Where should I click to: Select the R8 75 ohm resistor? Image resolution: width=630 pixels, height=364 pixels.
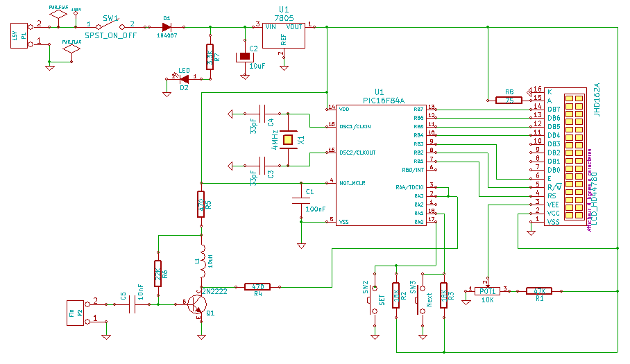coord(509,101)
